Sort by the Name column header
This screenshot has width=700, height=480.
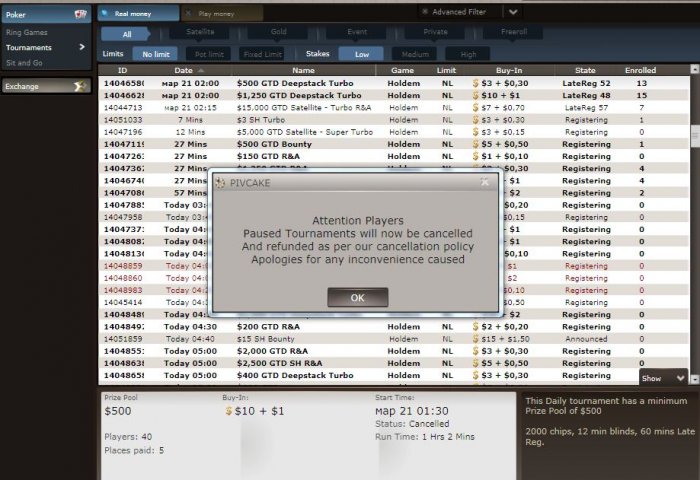304,70
